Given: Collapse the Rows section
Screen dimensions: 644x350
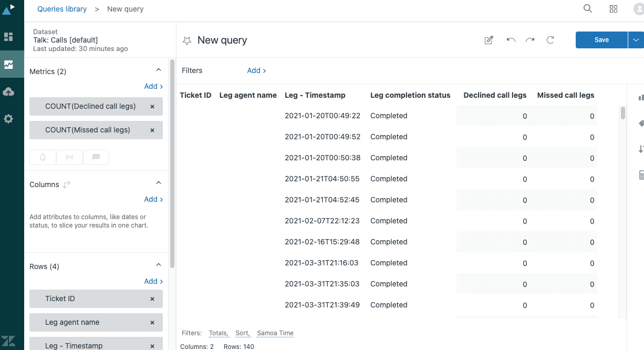Looking at the screenshot, I should coord(159,264).
